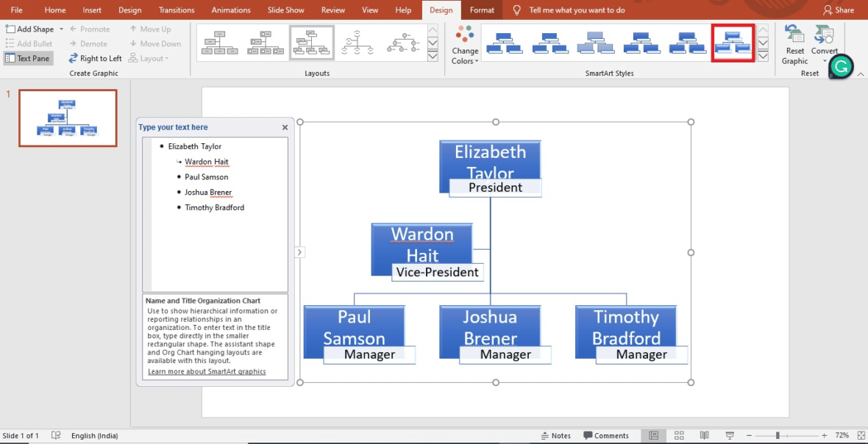Open the Transitions ribbon tab
The width and height of the screenshot is (868, 444).
177,10
